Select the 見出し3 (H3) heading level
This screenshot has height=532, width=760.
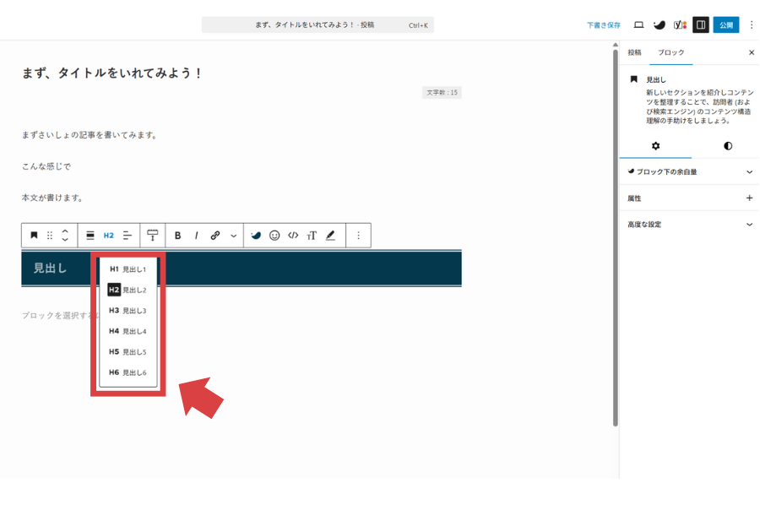click(128, 311)
